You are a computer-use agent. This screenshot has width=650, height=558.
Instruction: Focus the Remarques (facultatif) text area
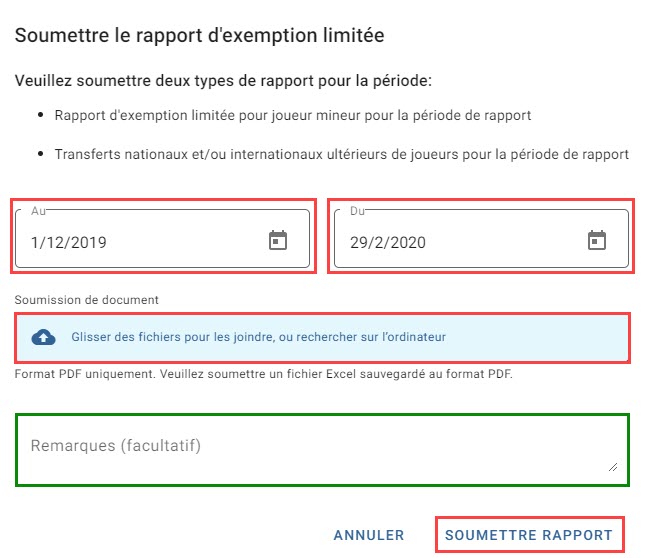[323, 449]
